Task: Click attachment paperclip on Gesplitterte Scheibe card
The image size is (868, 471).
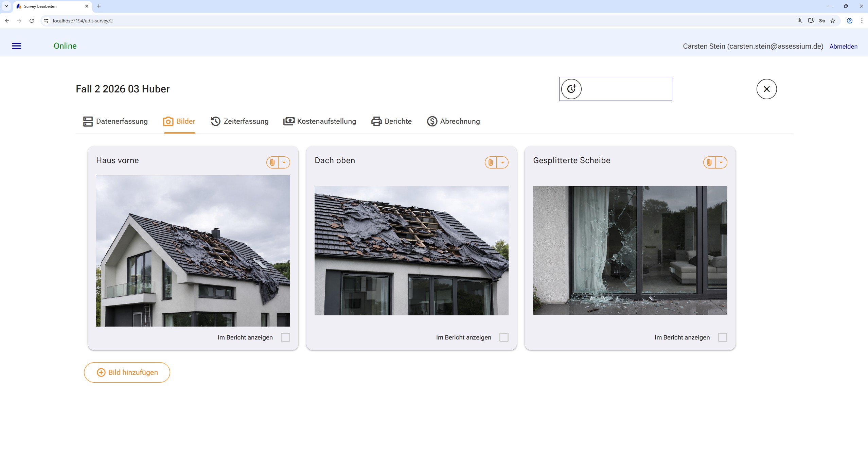Action: (709, 162)
